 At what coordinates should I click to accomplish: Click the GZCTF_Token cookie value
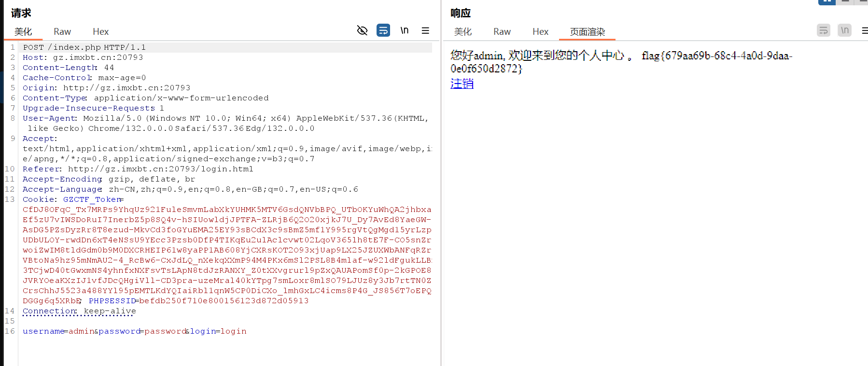[x=227, y=209]
